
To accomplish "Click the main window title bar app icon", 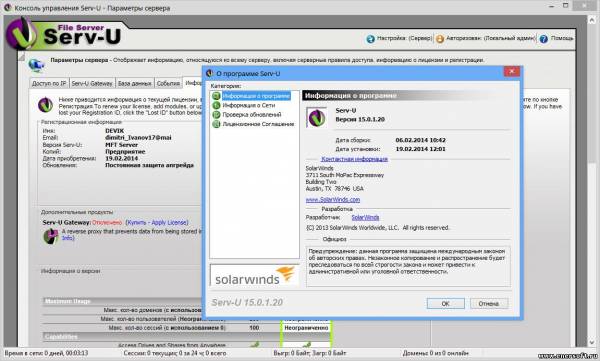I will (7, 7).
